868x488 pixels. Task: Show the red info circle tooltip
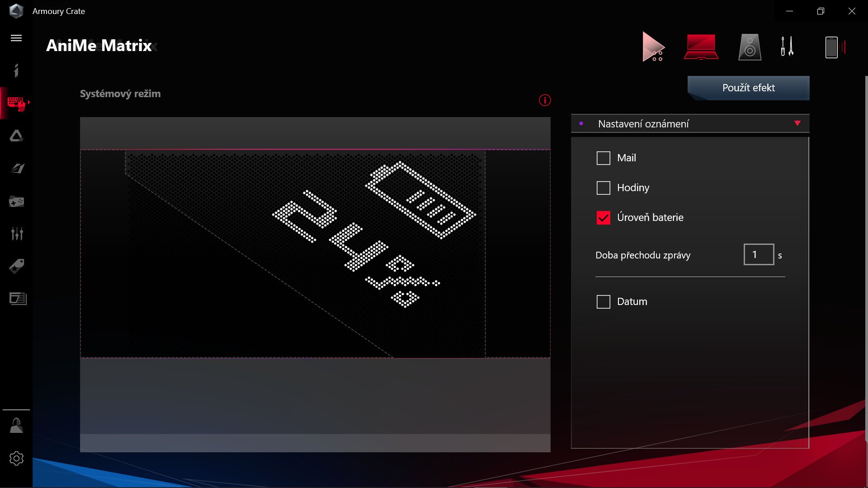tap(545, 100)
